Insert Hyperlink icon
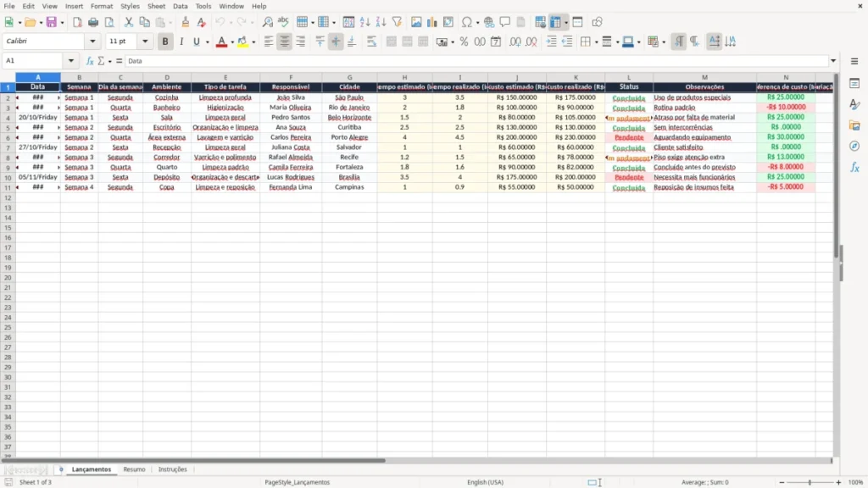The image size is (868, 488). 489,22
